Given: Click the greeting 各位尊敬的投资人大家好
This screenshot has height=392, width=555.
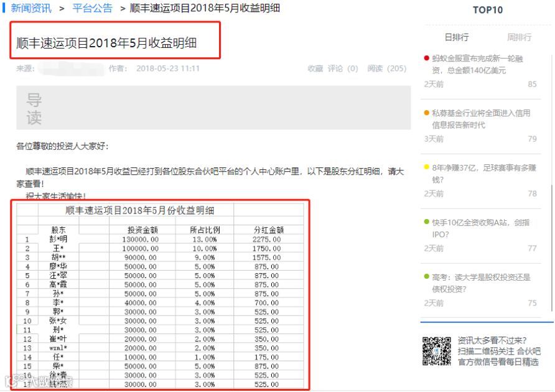Looking at the screenshot, I should point(62,146).
